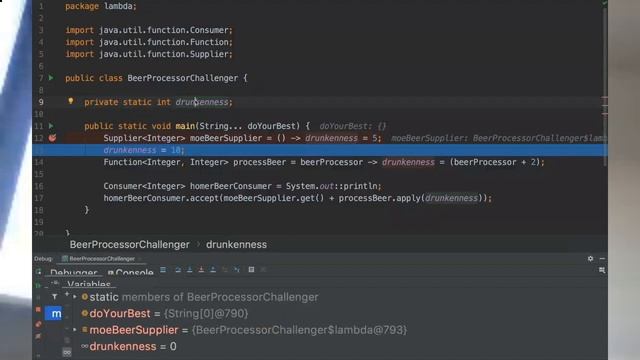Screen dimensions: 640x360
Task: Open Debug panel settings gear
Action: click(x=590, y=258)
